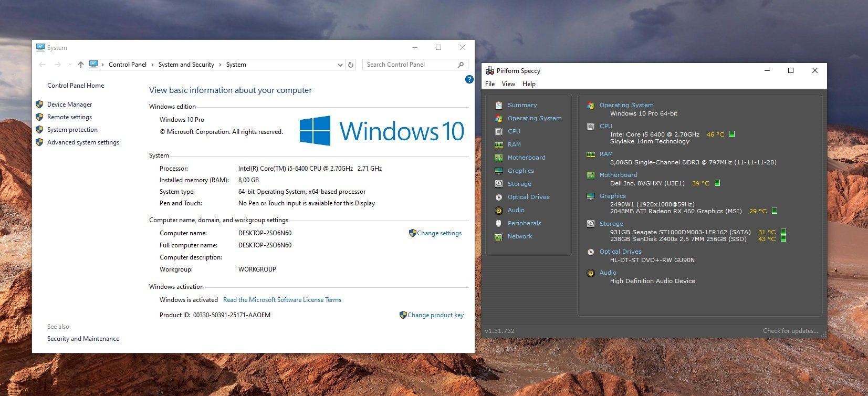Click the RAM icon in Speccy summary pane
The width and height of the screenshot is (868, 396).
coord(591,154)
